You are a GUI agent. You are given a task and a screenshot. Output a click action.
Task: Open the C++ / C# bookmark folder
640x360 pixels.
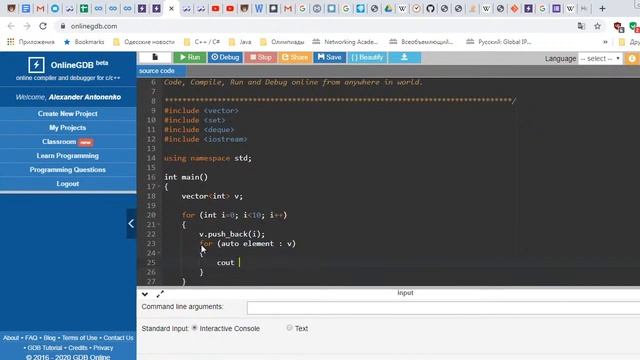[202, 42]
